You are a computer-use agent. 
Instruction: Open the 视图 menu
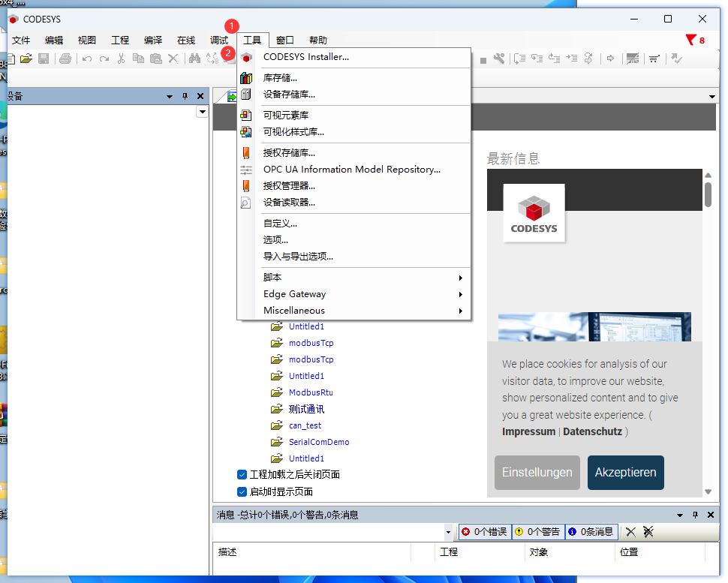[87, 41]
